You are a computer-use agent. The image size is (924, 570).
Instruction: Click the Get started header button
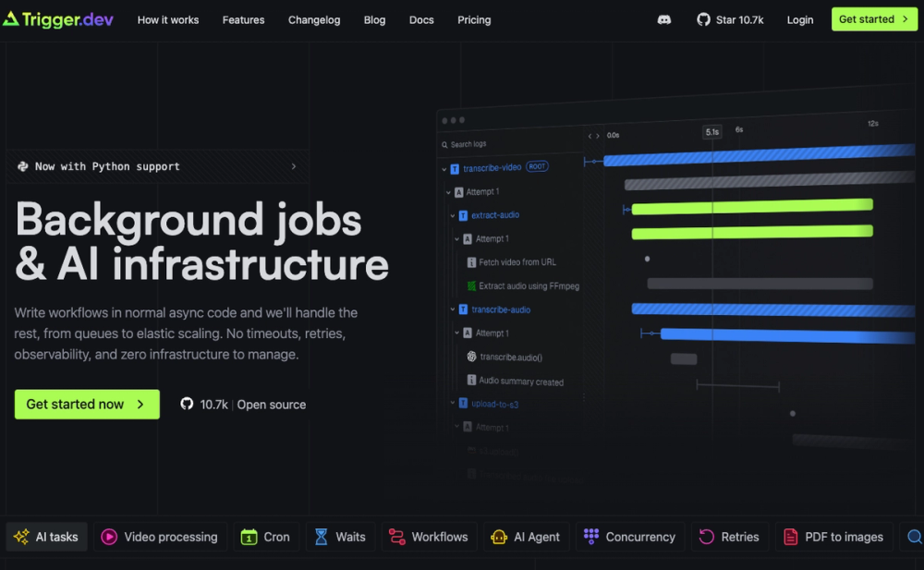874,18
